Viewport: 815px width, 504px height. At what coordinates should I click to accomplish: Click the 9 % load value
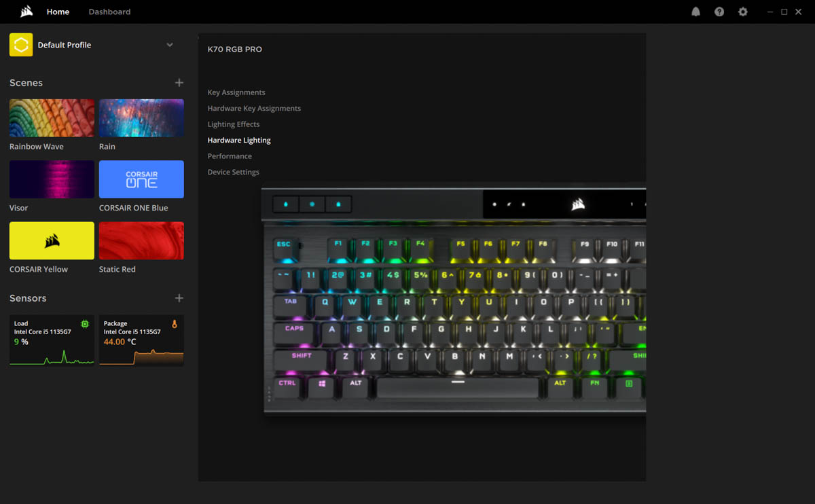pyautogui.click(x=21, y=342)
